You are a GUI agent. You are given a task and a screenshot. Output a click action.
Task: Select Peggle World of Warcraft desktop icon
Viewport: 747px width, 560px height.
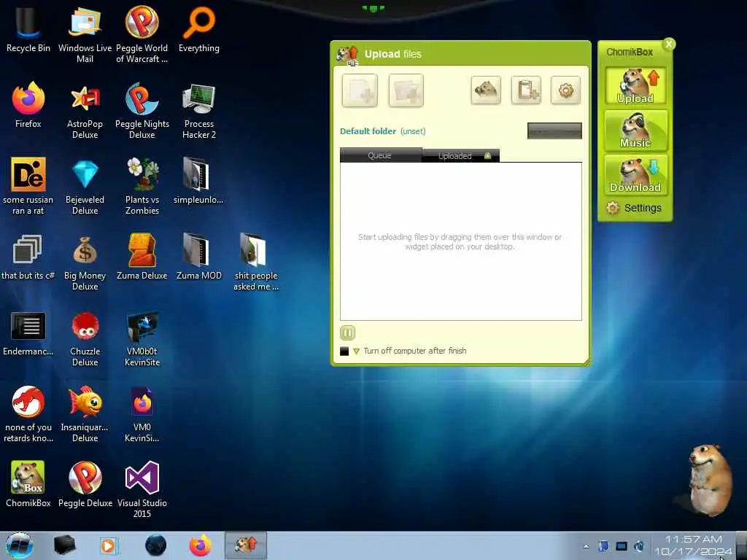(142, 35)
